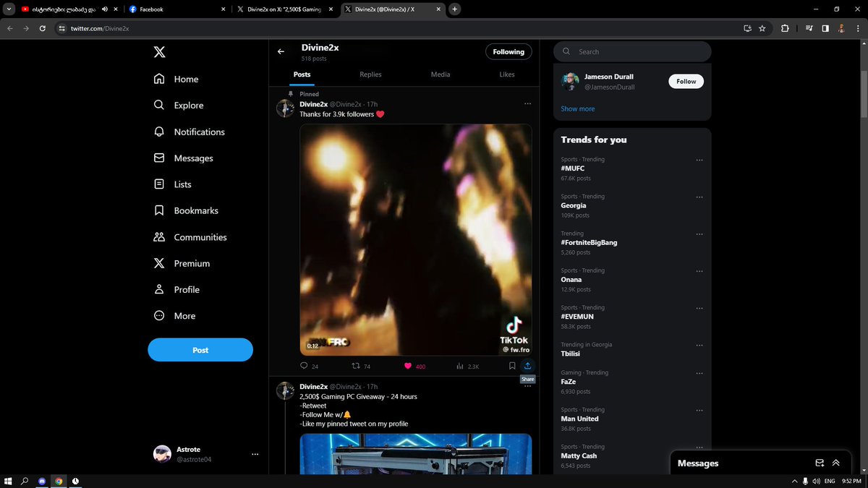
Task: Go back using profile header arrow
Action: coord(281,51)
